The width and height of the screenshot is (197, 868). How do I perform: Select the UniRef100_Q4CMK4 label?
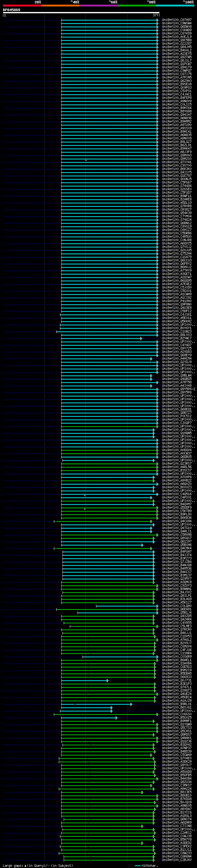(x=176, y=548)
